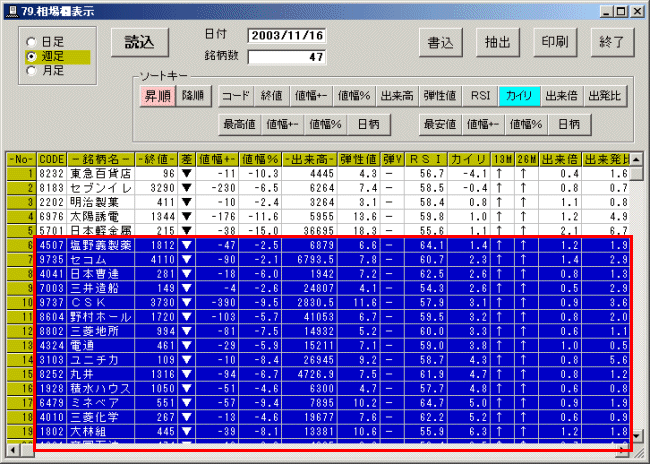Click the horizontal scroll left arrow
The image size is (650, 464).
[13, 449]
